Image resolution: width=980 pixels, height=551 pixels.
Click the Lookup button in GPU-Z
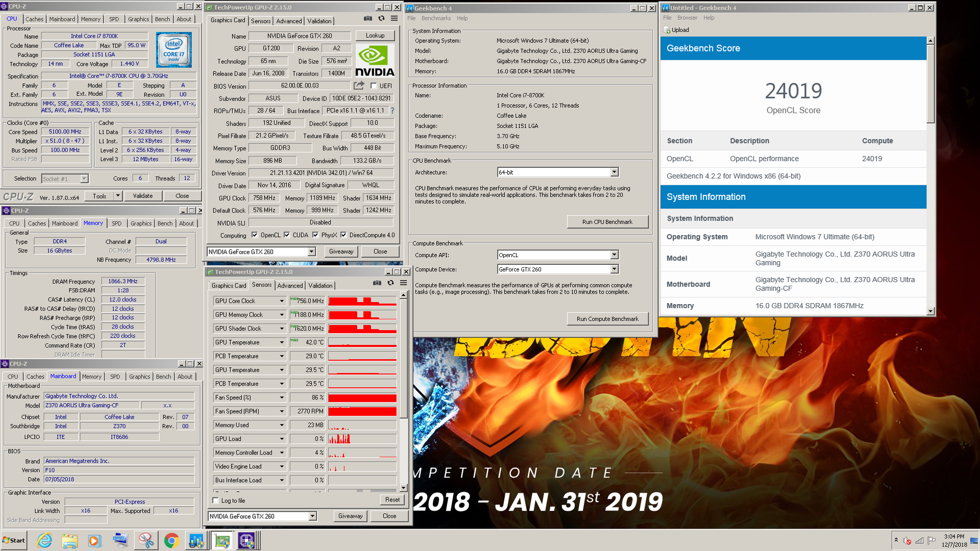(375, 36)
